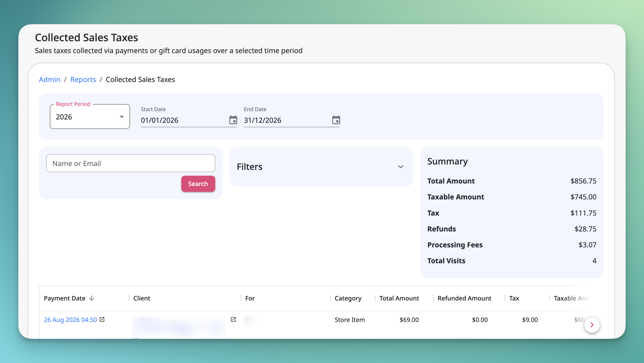This screenshot has height=363, width=644.
Task: Select Summary Total Amount value $856.75
Action: pyautogui.click(x=583, y=181)
